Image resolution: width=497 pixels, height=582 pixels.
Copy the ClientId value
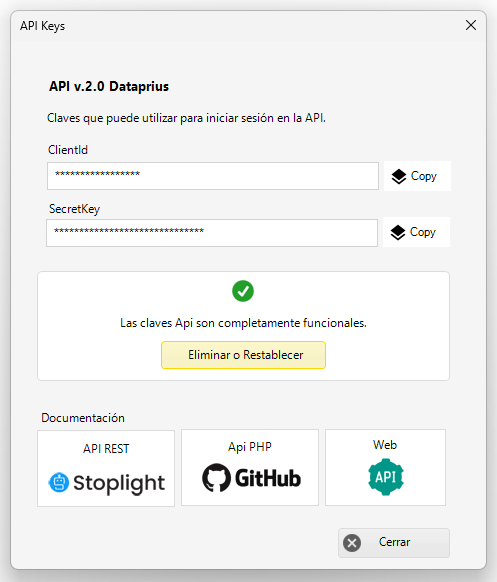coord(417,176)
